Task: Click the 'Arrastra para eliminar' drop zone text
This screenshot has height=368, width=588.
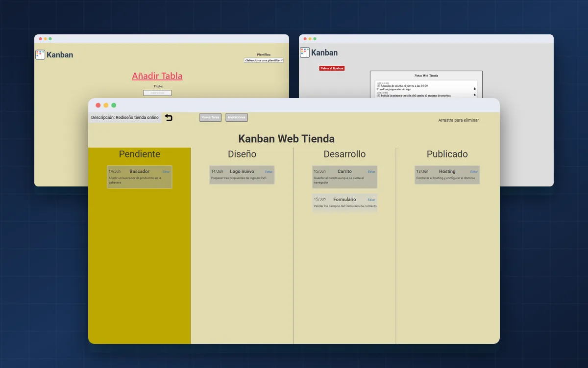Action: (x=459, y=120)
